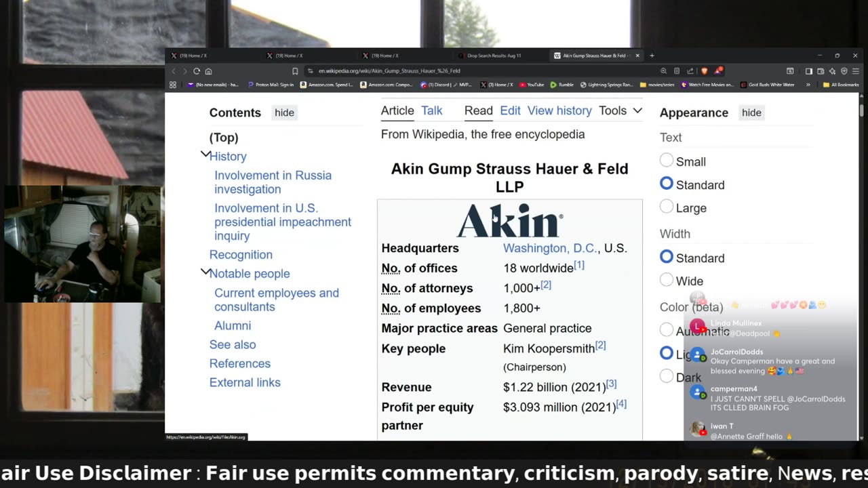Jump to See also section
The image size is (868, 488).
pos(233,344)
